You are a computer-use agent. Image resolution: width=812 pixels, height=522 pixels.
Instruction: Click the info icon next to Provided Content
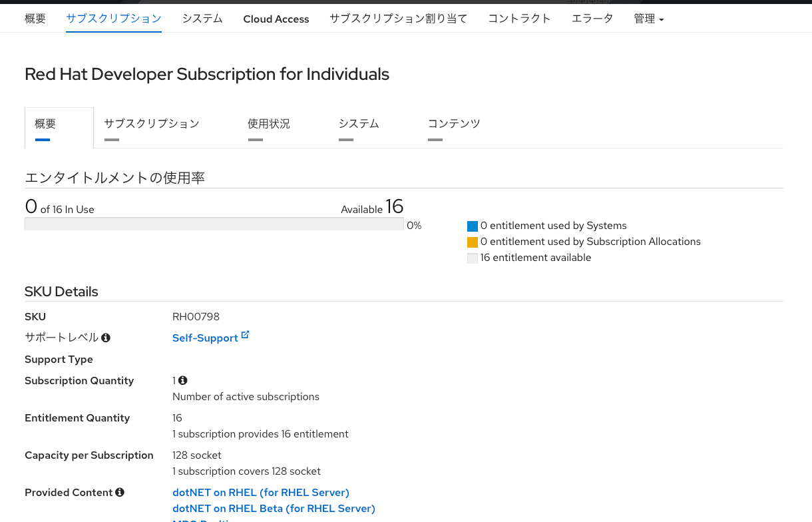pos(120,492)
